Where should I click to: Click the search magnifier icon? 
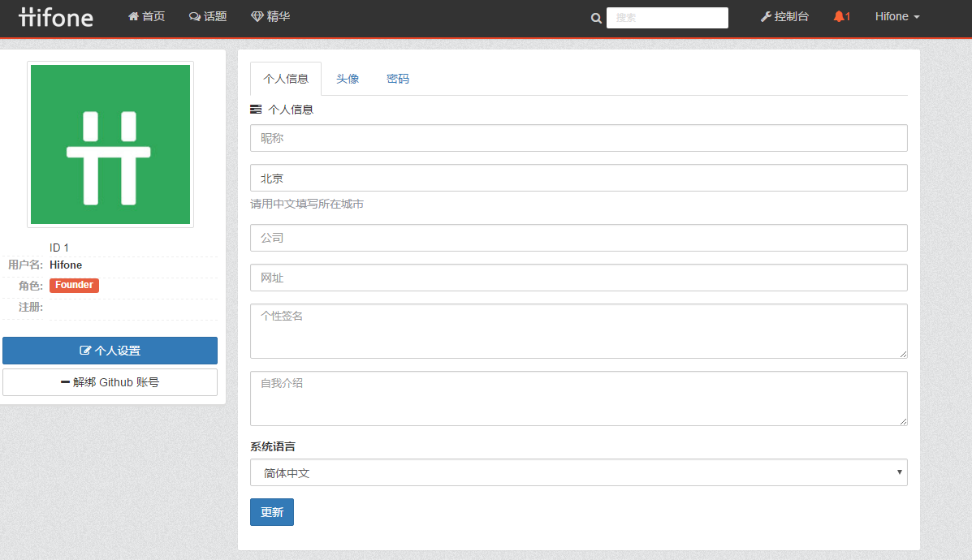pyautogui.click(x=596, y=18)
